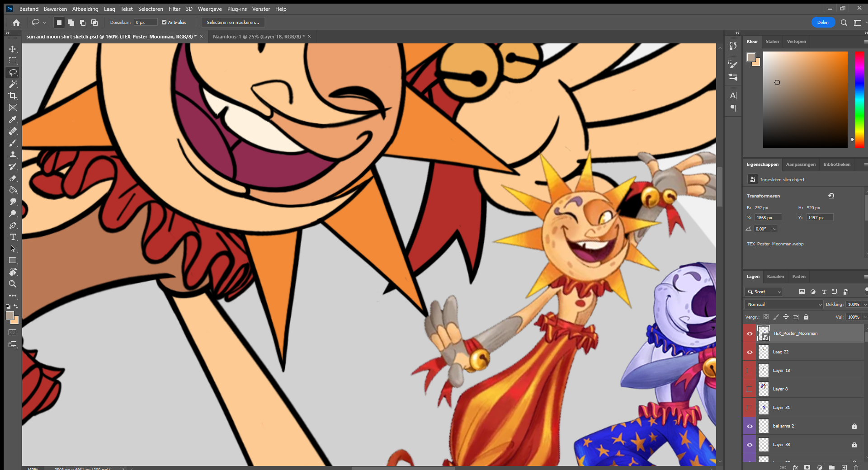Open the Dekking opacity dropdown arrow

(x=865, y=305)
